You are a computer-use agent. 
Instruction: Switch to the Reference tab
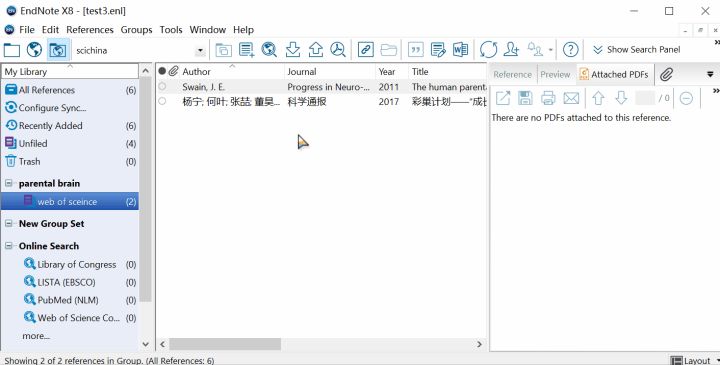pyautogui.click(x=512, y=74)
